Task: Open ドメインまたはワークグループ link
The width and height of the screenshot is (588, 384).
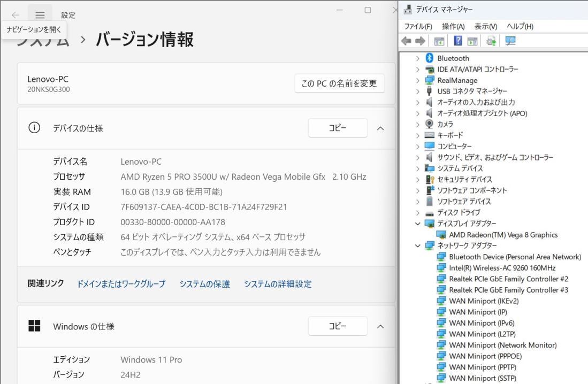Action: tap(121, 284)
